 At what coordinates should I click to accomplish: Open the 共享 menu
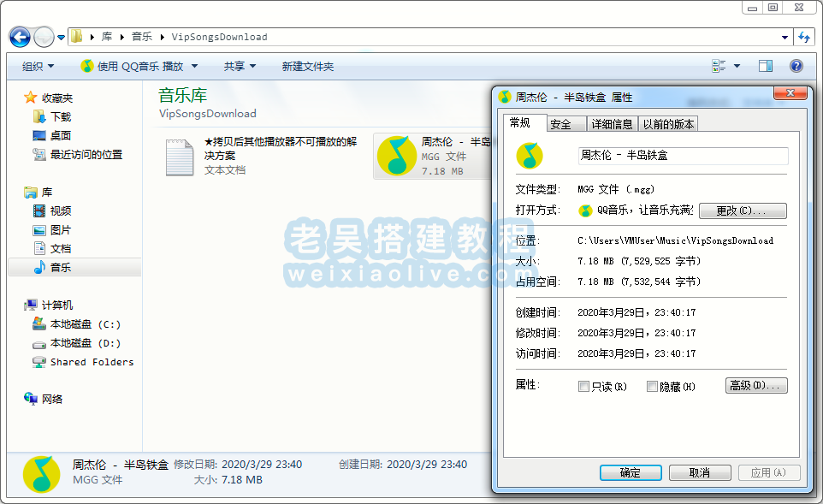[240, 66]
